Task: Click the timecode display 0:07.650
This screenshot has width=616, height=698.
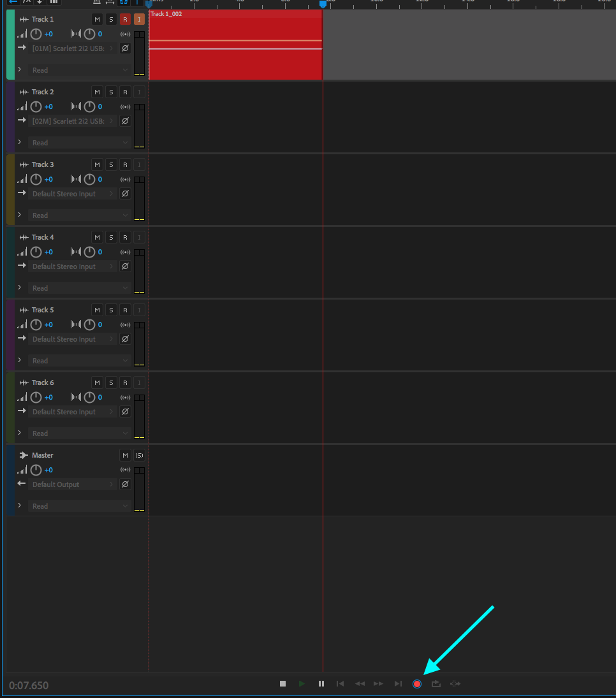Action: [x=29, y=685]
